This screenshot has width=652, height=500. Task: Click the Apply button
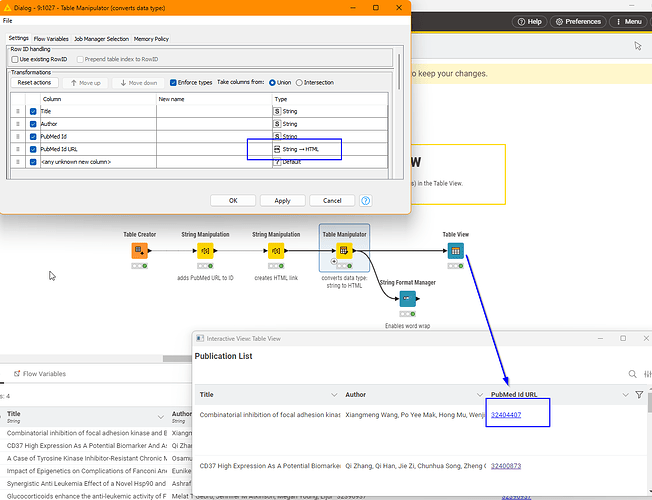(x=282, y=200)
